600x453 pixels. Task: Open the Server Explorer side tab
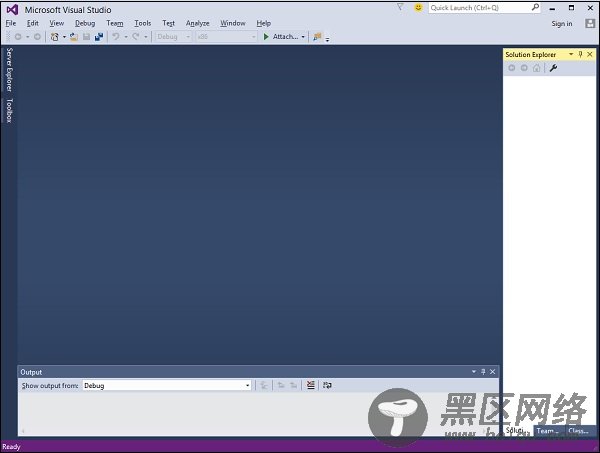point(9,70)
